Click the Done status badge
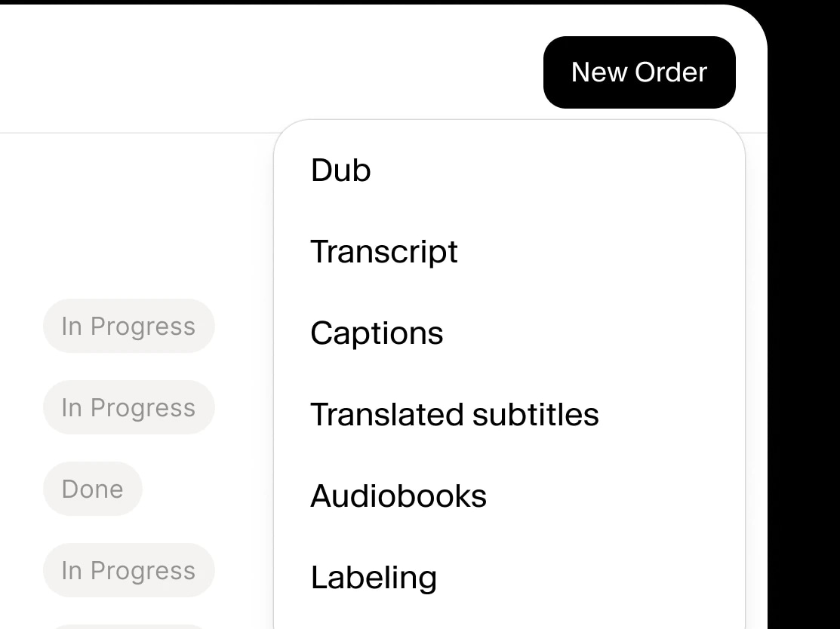Viewport: 840px width, 629px height. tap(92, 489)
